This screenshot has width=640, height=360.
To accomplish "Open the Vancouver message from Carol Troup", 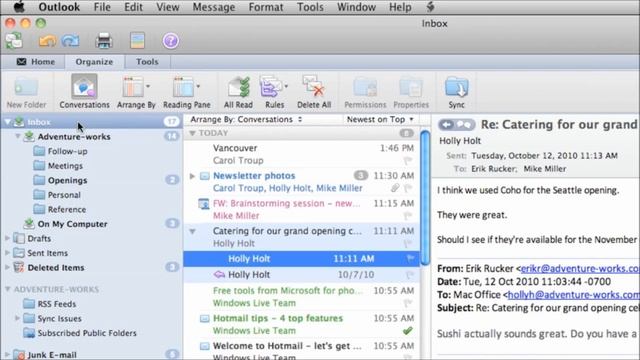I will pyautogui.click(x=301, y=154).
